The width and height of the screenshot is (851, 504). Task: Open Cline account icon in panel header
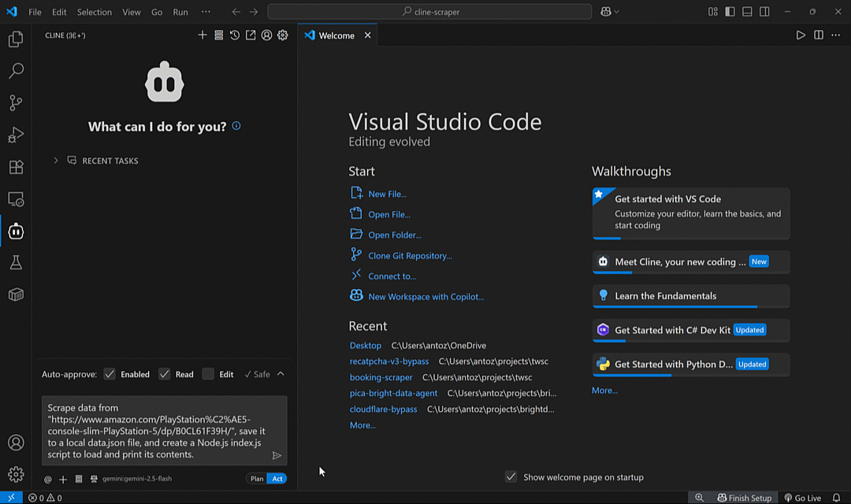(266, 35)
